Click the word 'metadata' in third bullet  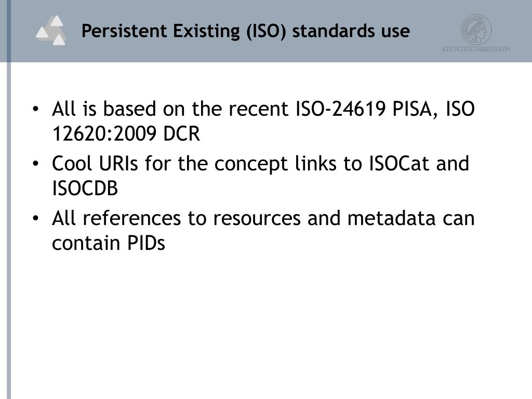tap(391, 218)
